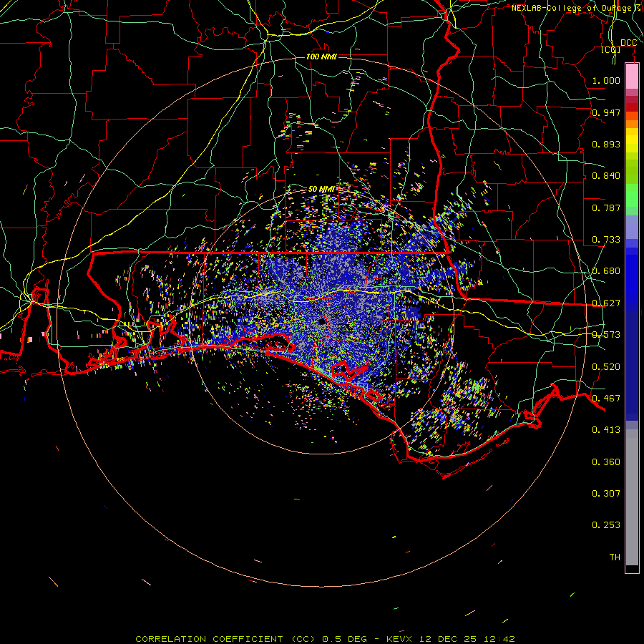Screen dimensions: 644x644
Task: Click the 0.947 scale value
Action: pos(606,112)
